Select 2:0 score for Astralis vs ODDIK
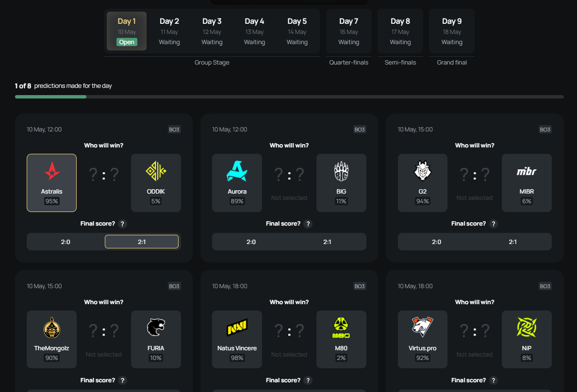577x392 pixels. [x=66, y=242]
